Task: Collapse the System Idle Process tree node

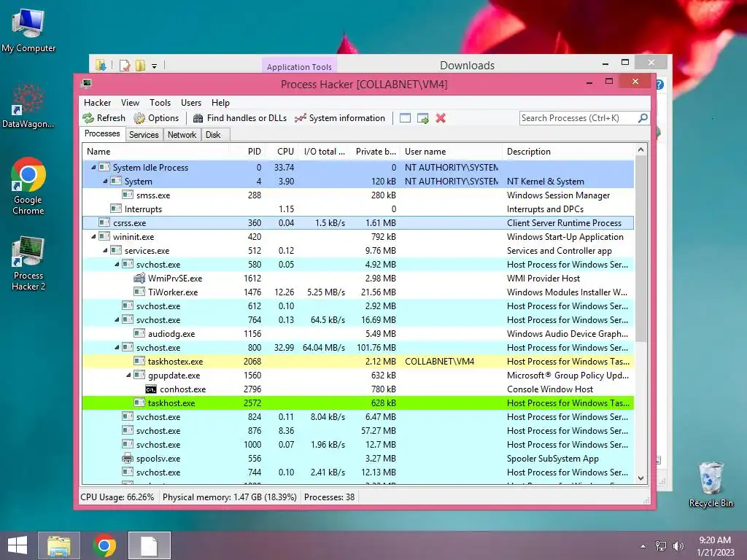Action: pyautogui.click(x=93, y=168)
